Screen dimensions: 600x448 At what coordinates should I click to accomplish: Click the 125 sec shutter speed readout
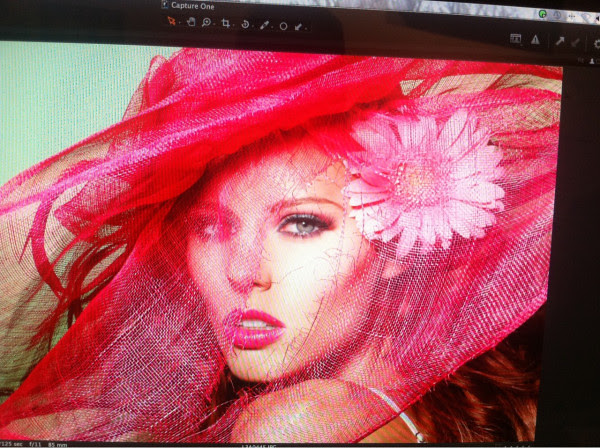pyautogui.click(x=11, y=444)
